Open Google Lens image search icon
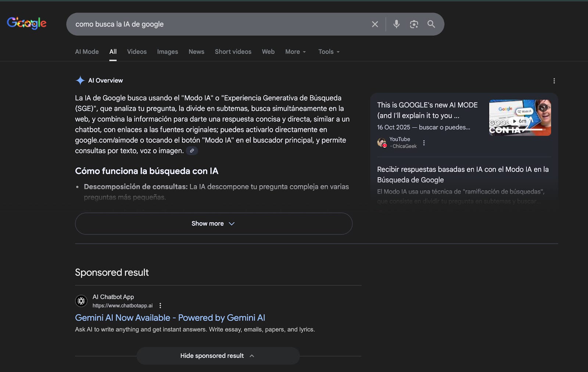Screen dimensions: 588x372 (x=414, y=24)
